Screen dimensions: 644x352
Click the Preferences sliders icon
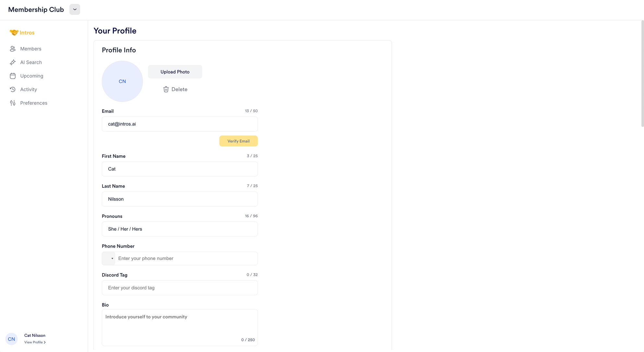[13, 103]
